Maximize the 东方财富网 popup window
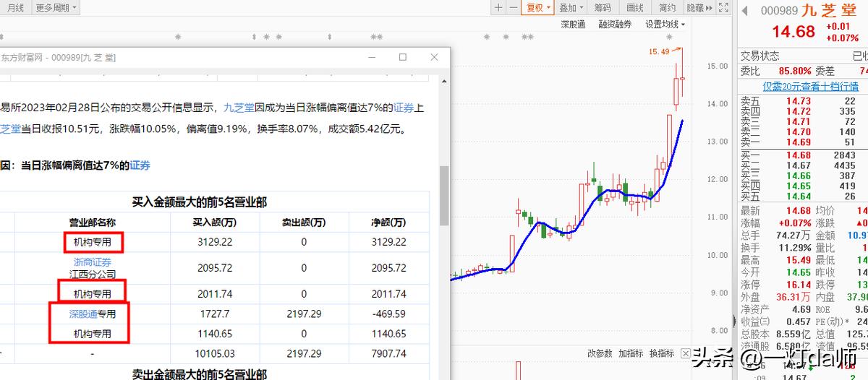The image size is (868, 380). [x=403, y=57]
